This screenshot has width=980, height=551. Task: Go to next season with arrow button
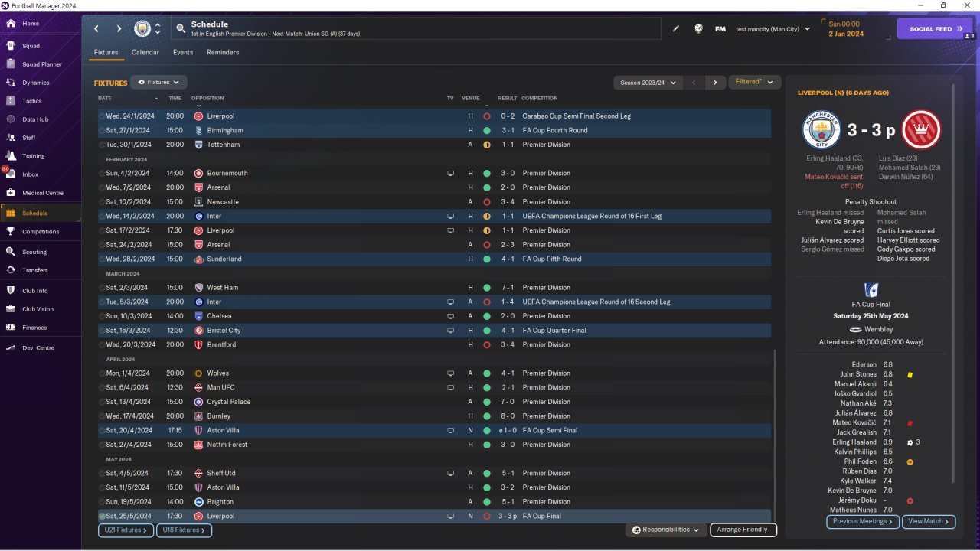tap(715, 82)
